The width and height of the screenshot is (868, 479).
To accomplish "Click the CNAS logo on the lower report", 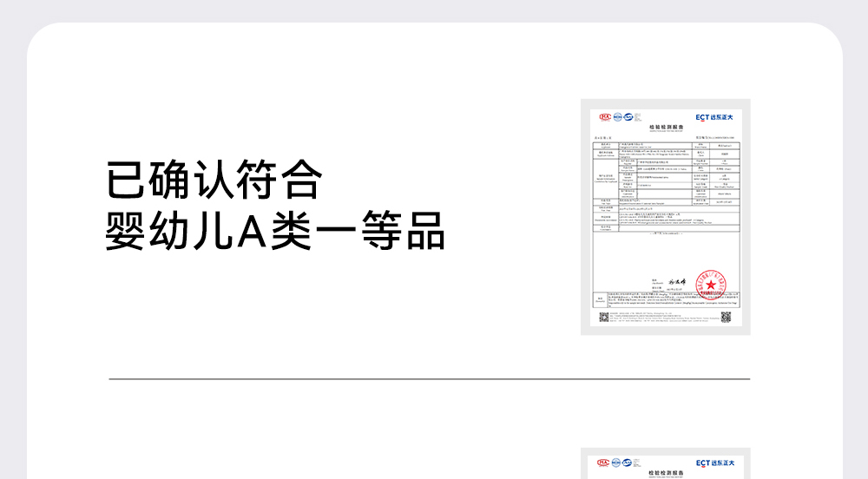I will (x=628, y=463).
